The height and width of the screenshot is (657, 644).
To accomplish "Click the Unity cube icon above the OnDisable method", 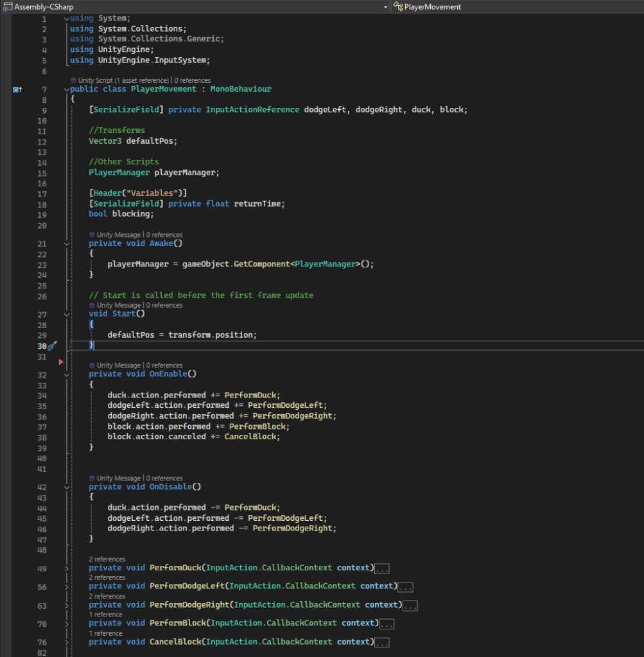I will click(x=92, y=478).
